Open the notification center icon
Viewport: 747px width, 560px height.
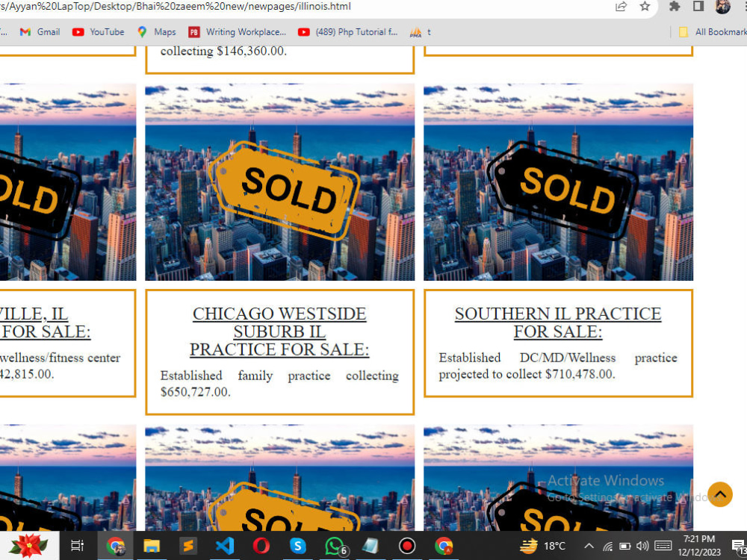(x=739, y=546)
